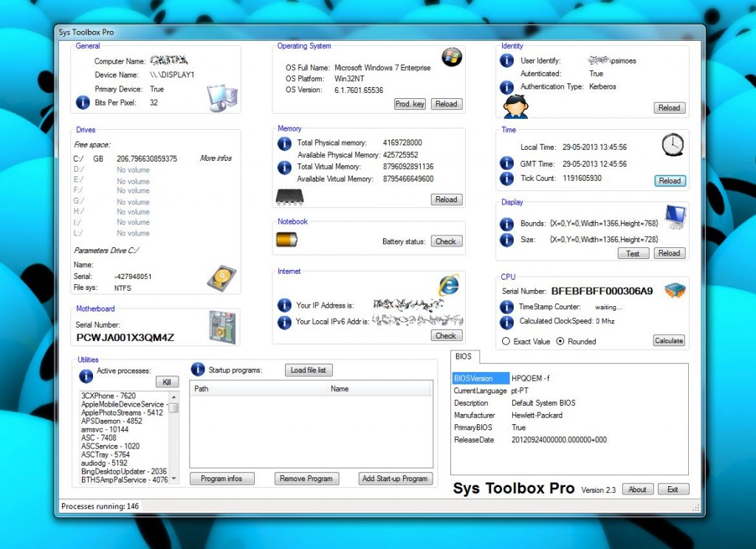Select process APSDaemon - 4852
The width and height of the screenshot is (756, 549).
(111, 421)
